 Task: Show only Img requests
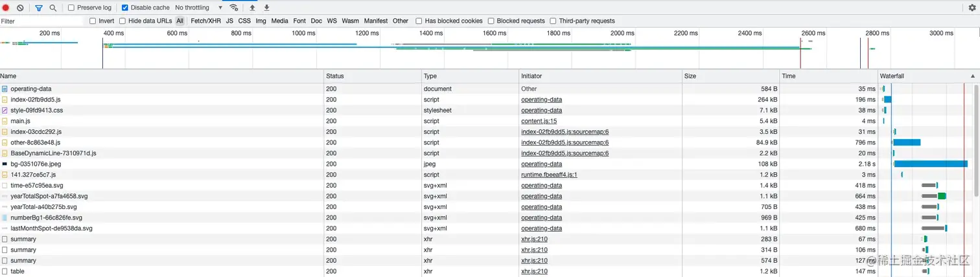click(261, 21)
